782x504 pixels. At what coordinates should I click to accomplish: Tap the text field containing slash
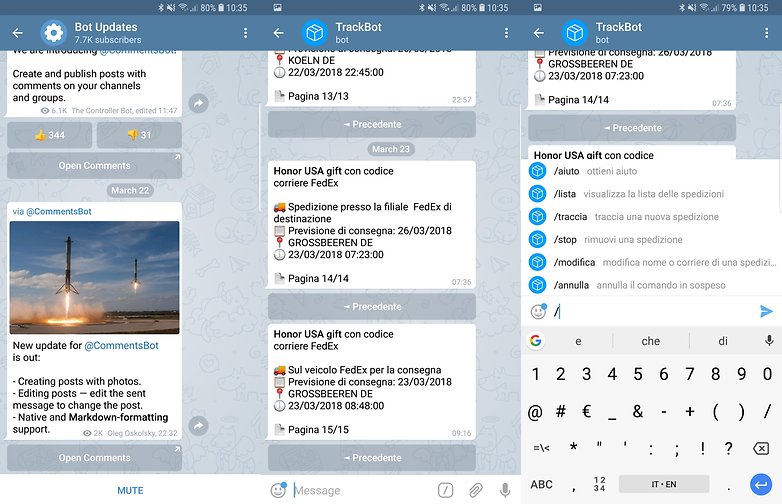651,312
